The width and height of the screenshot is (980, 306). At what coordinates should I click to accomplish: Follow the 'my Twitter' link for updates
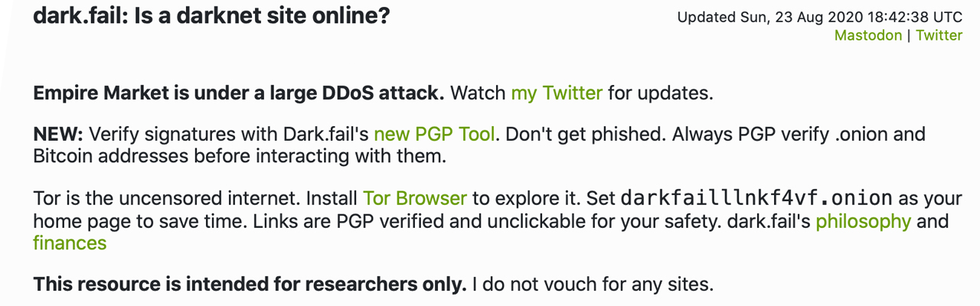point(557,93)
